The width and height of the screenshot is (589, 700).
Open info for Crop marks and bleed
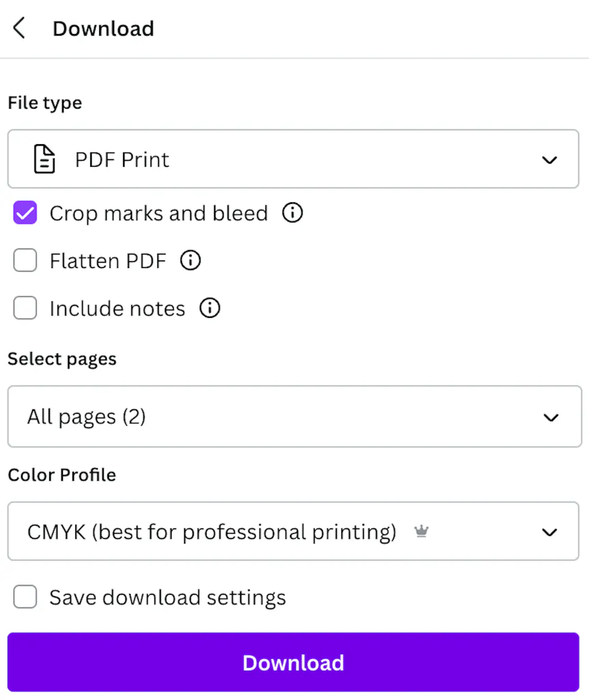coord(292,213)
